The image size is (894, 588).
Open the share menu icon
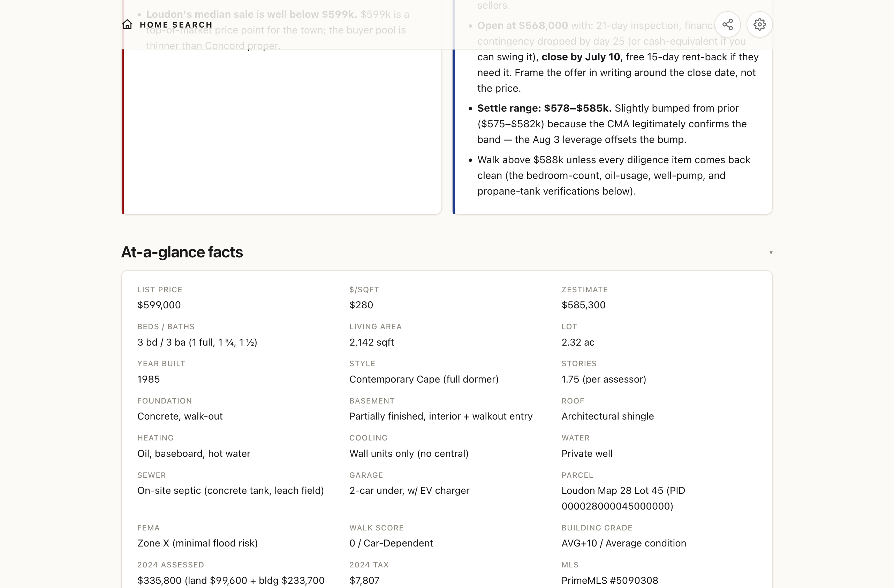click(728, 24)
